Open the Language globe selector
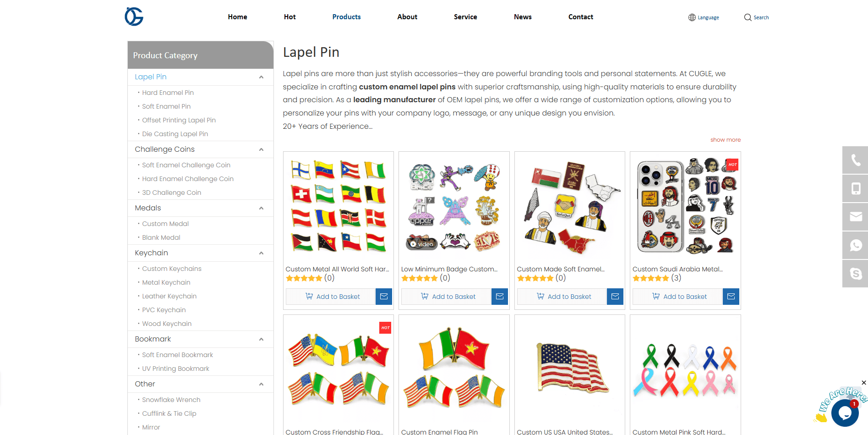Image resolution: width=868 pixels, height=435 pixels. tap(704, 17)
